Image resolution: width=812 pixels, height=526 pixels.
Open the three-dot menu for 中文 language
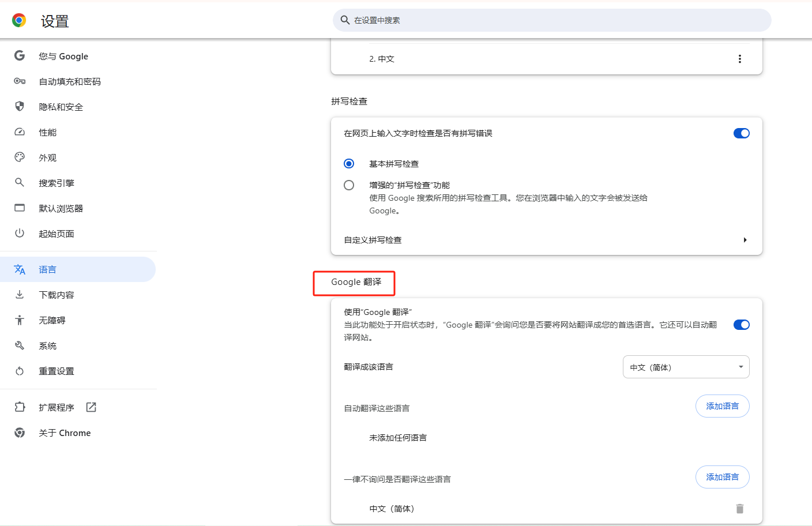[x=740, y=59]
